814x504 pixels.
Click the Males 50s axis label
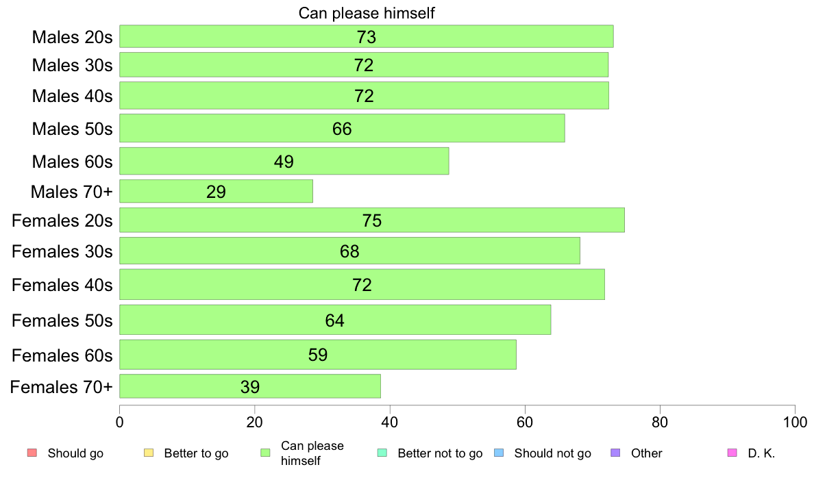click(72, 129)
